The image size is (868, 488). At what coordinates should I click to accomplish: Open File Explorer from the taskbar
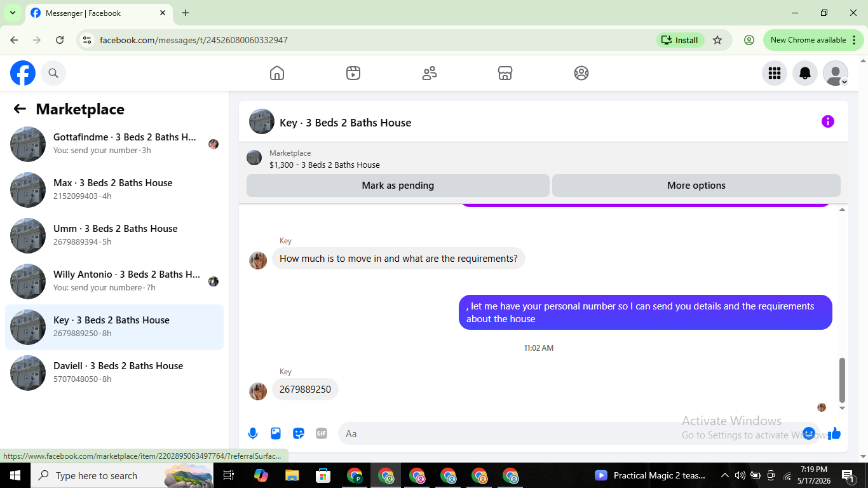pyautogui.click(x=292, y=475)
